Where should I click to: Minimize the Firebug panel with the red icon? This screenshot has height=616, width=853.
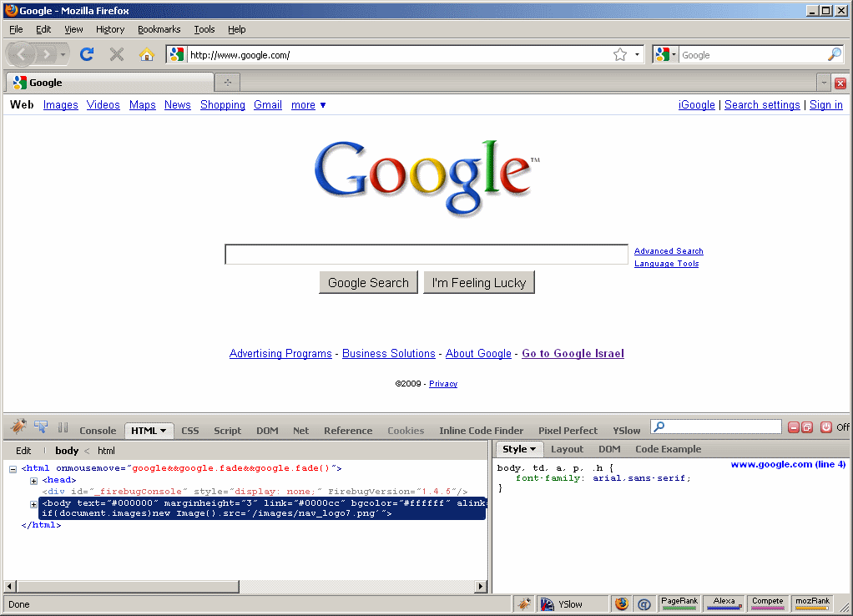(x=794, y=427)
